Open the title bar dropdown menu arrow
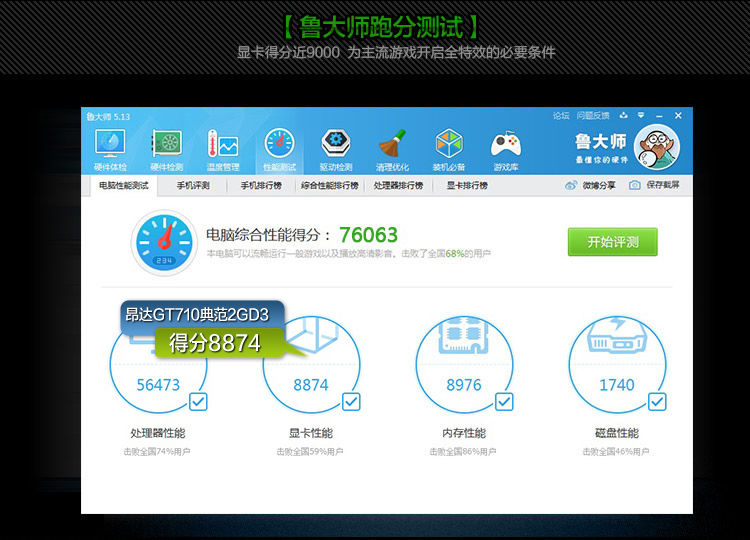Viewport: 750px width, 540px height. [x=641, y=116]
